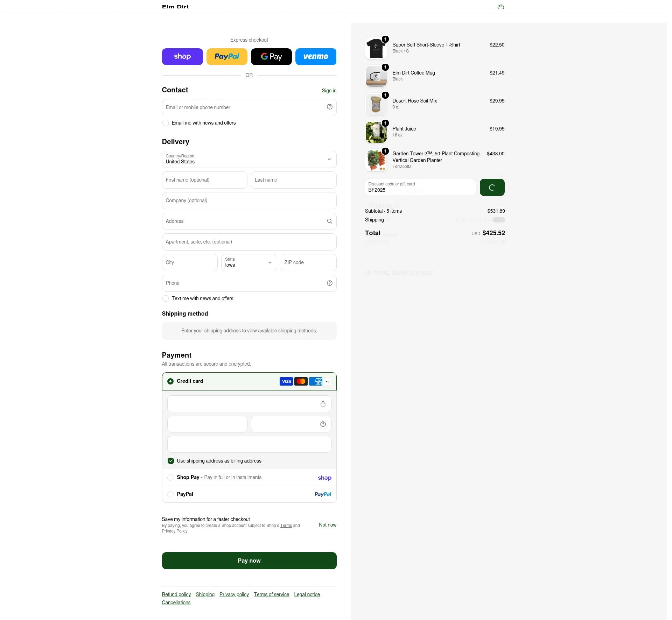Open the Country/Region dropdown
672x620 pixels.
pyautogui.click(x=249, y=159)
